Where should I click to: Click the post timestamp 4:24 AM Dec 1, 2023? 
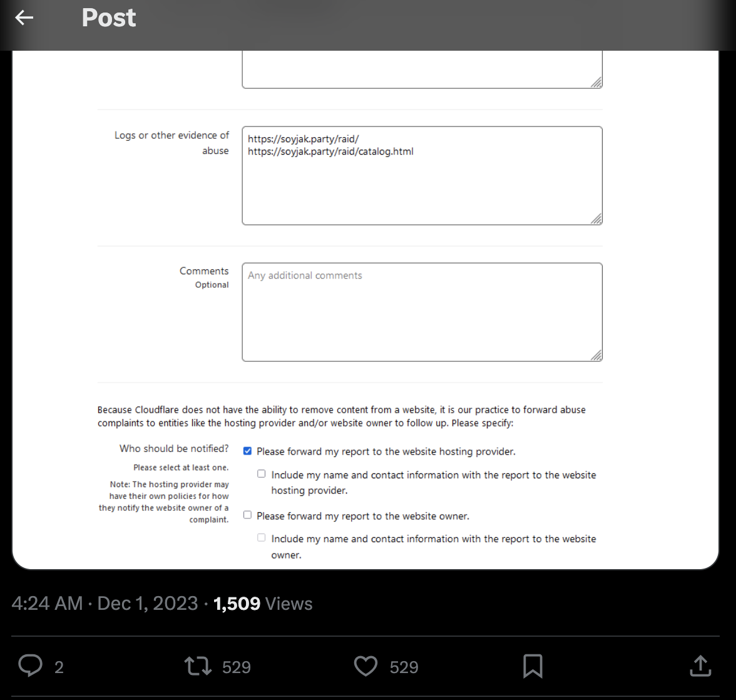105,604
